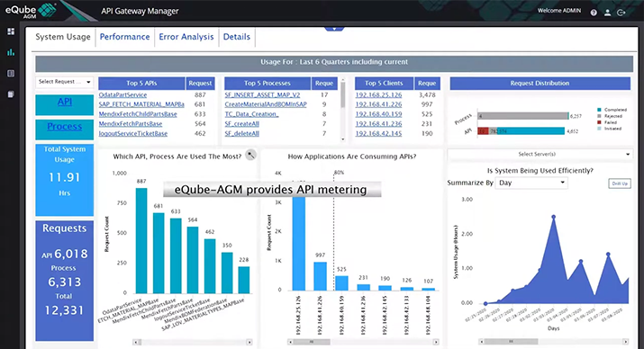
Task: Switch to the Performance tab
Action: (x=125, y=37)
